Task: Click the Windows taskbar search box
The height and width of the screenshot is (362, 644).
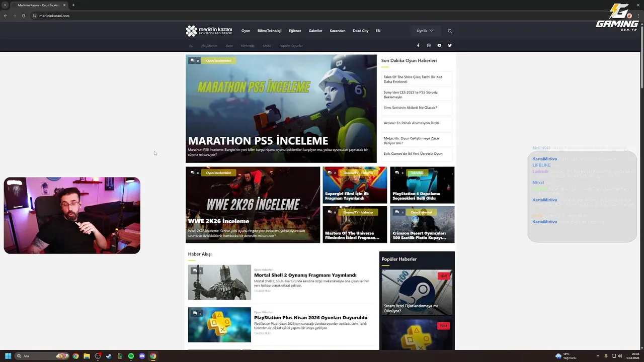Action: click(x=43, y=356)
